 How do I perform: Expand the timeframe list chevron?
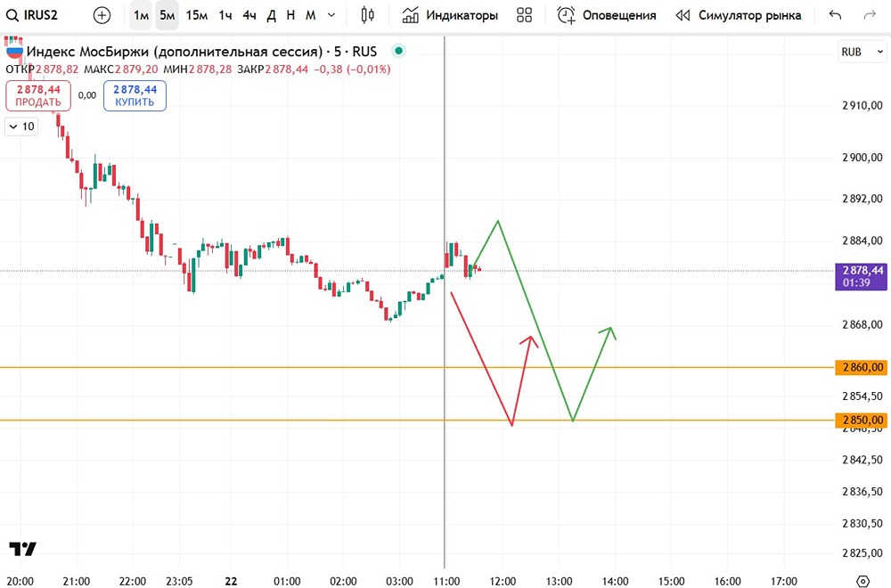click(331, 15)
